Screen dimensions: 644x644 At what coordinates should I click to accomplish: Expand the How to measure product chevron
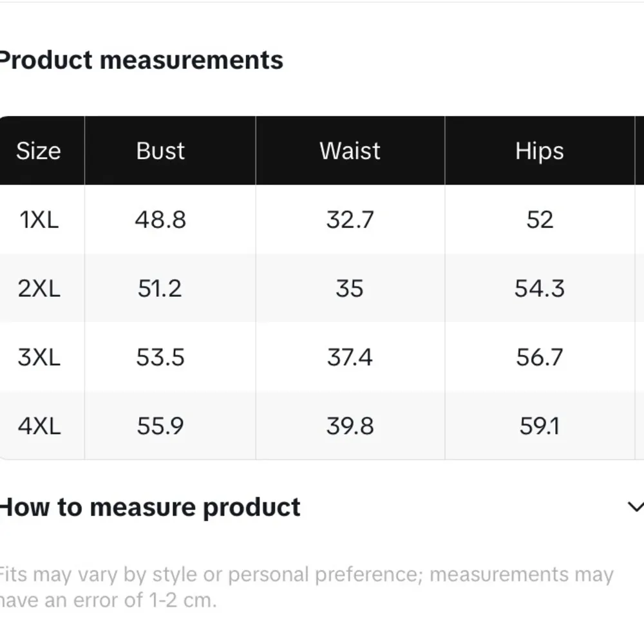point(635,507)
